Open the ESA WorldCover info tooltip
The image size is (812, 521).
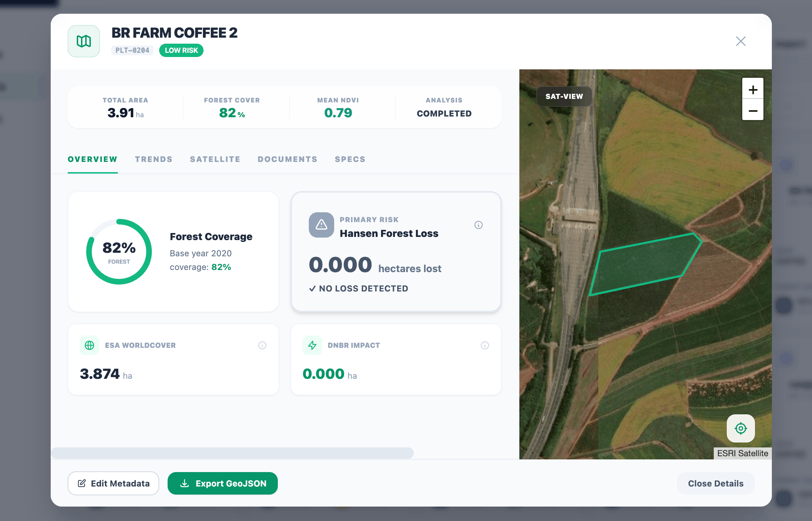(x=262, y=345)
